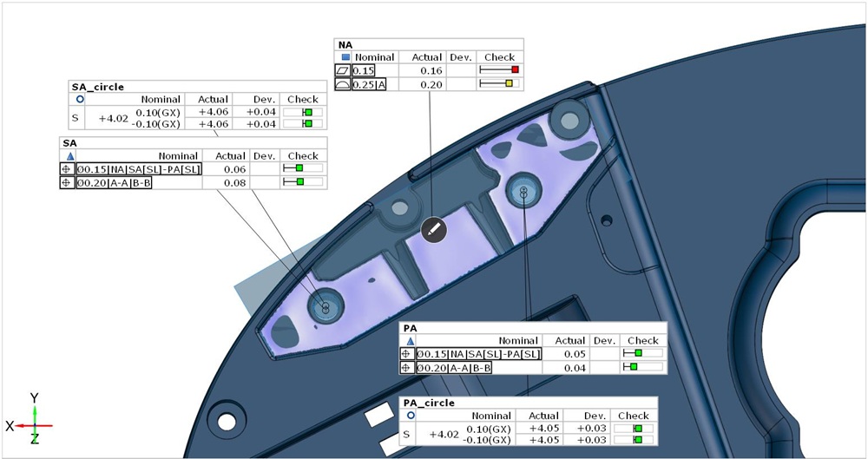Click the XYZ coordinate axis triad

pos(33,425)
